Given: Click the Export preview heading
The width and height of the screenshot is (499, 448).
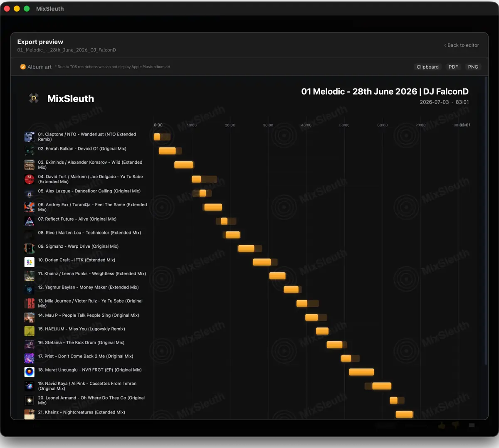Looking at the screenshot, I should click(x=40, y=42).
